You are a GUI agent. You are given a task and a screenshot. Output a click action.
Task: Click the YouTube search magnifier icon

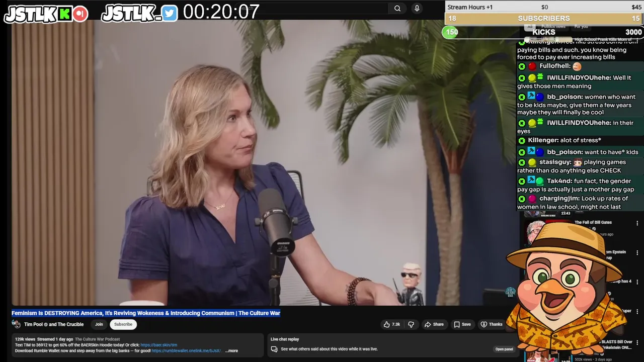(397, 8)
